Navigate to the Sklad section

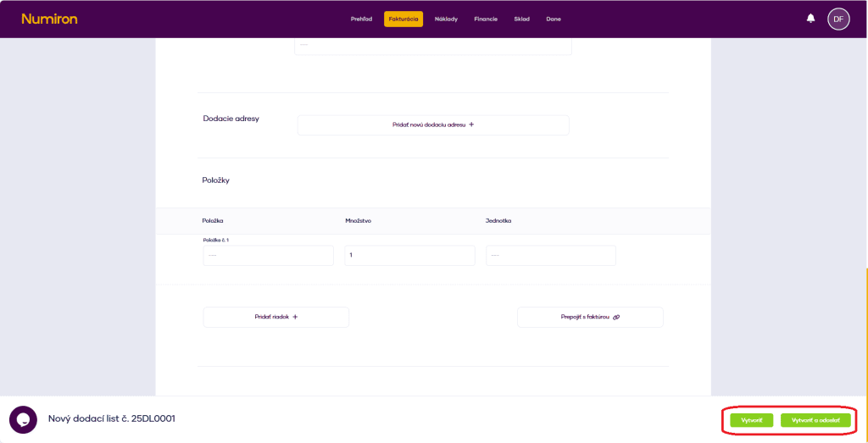[521, 19]
